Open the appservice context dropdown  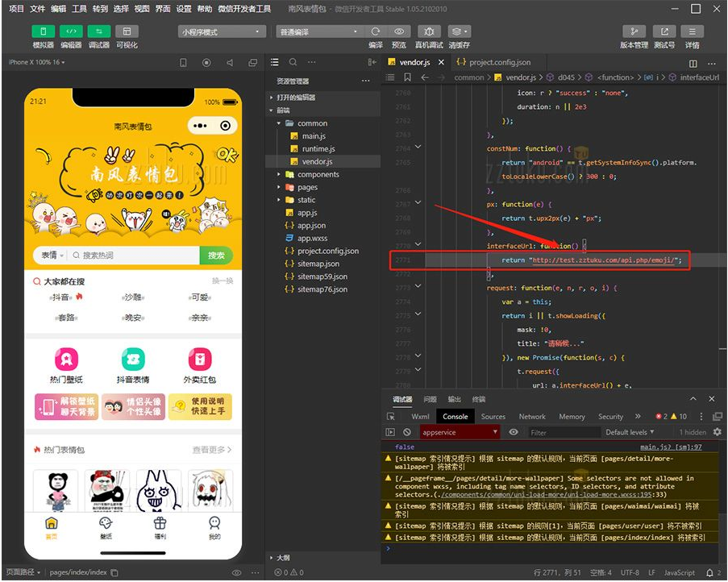click(x=460, y=432)
